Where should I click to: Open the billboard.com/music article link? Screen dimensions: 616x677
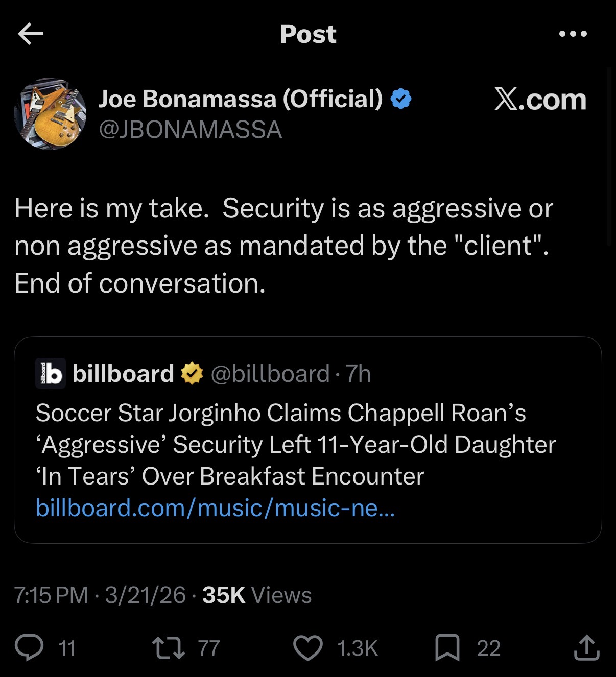point(215,508)
